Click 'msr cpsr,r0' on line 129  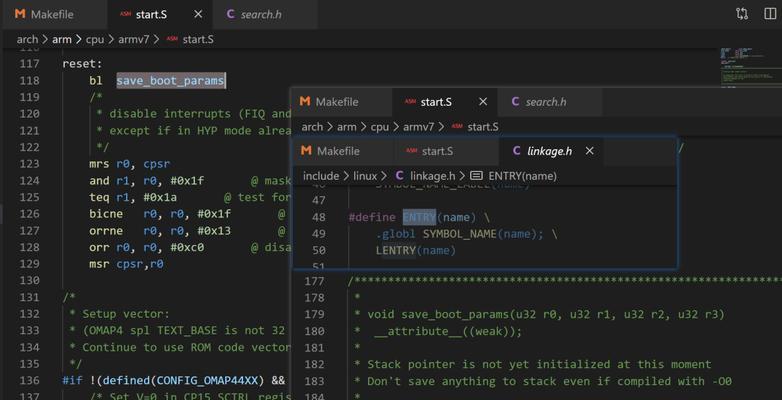pos(127,264)
